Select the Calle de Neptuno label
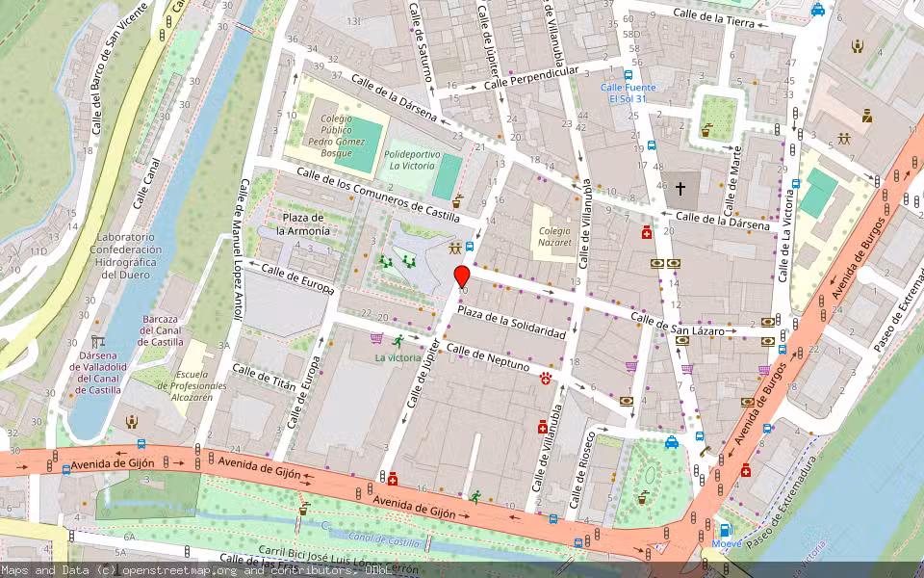 point(488,356)
